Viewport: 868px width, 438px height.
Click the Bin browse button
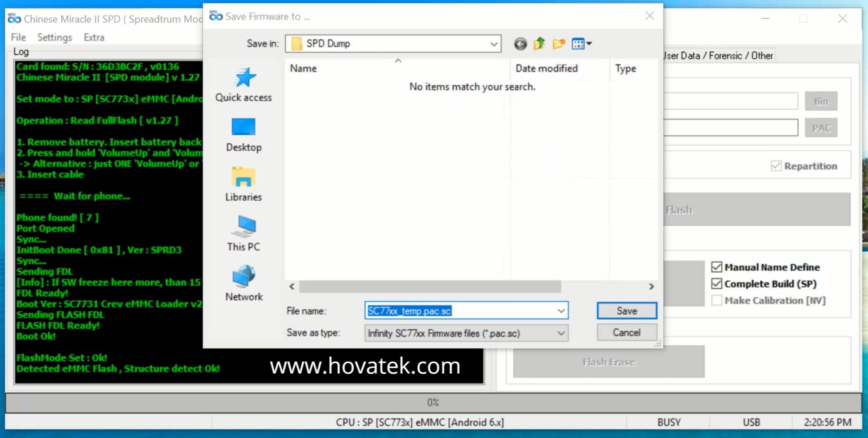pos(821,101)
